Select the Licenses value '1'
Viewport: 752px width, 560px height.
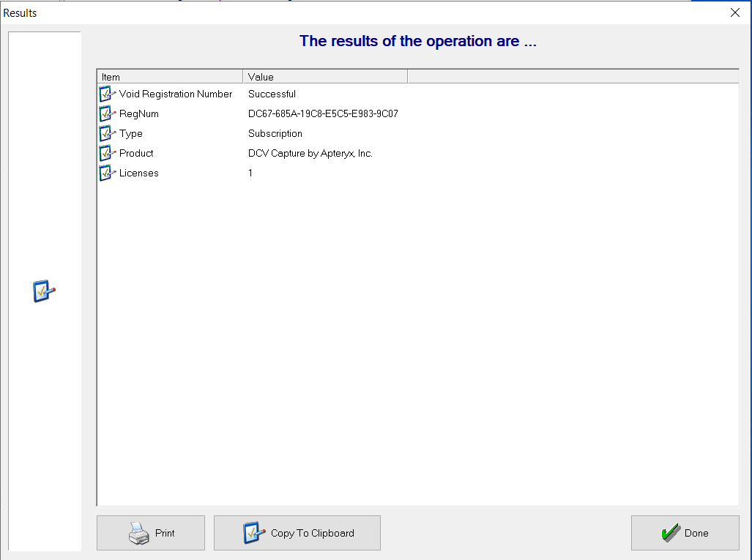(250, 173)
